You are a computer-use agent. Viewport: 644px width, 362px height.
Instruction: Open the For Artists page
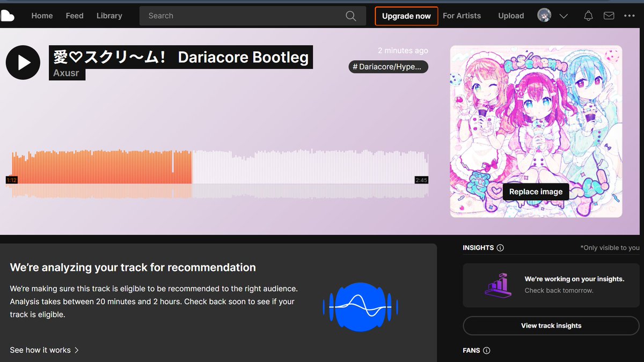click(x=462, y=16)
